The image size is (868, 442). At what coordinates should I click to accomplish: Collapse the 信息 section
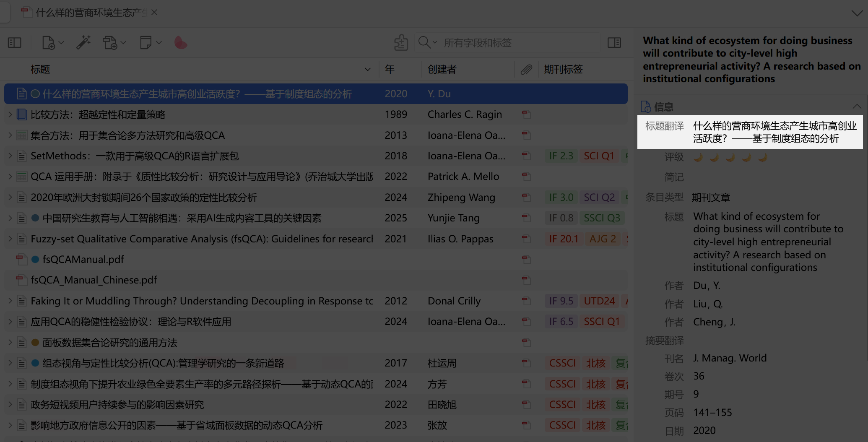click(856, 107)
